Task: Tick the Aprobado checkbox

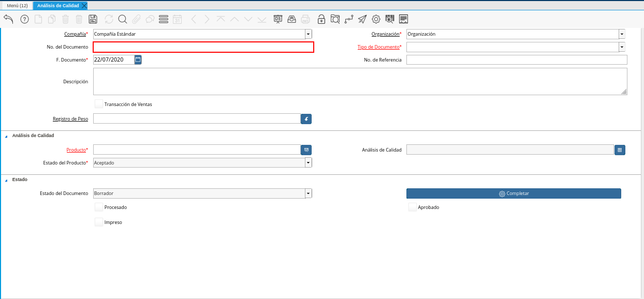Action: [413, 207]
